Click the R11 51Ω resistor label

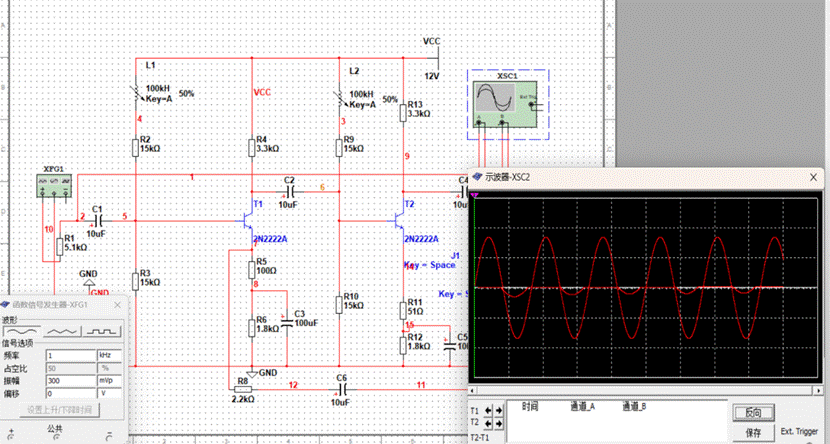tap(415, 307)
